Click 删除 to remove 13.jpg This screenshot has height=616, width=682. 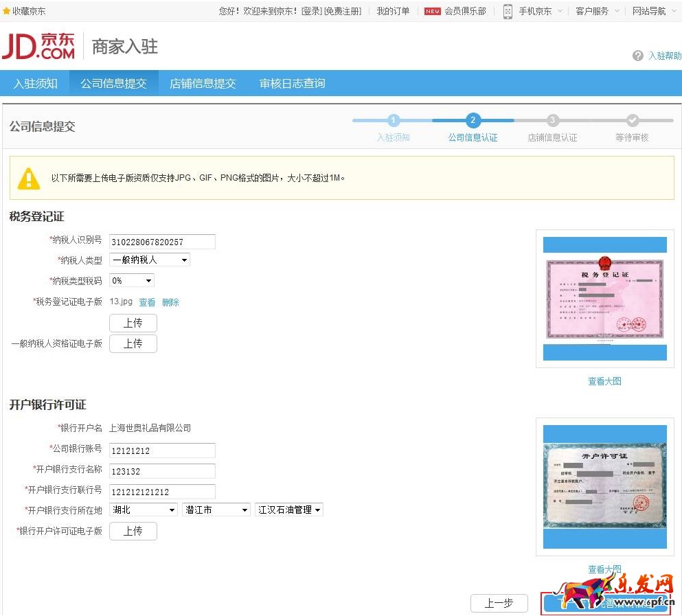click(170, 301)
